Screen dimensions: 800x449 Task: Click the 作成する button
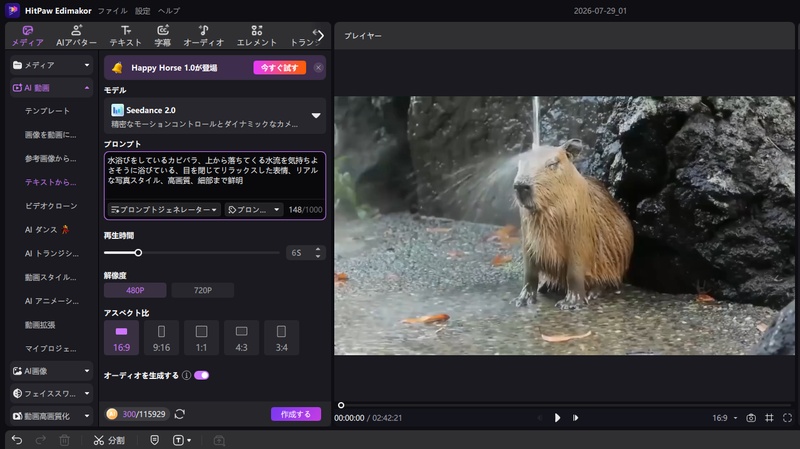[x=296, y=414]
